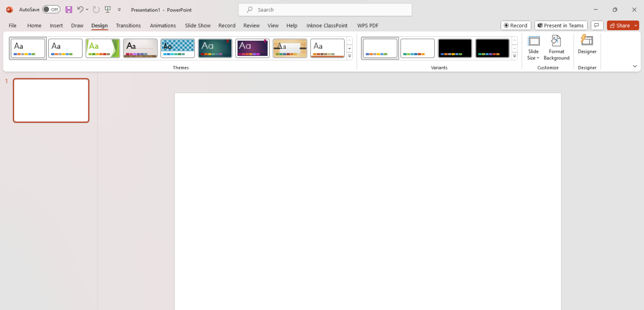Screen dimensions: 644x310
Task: Open the Share dropdown arrow
Action: tap(635, 25)
